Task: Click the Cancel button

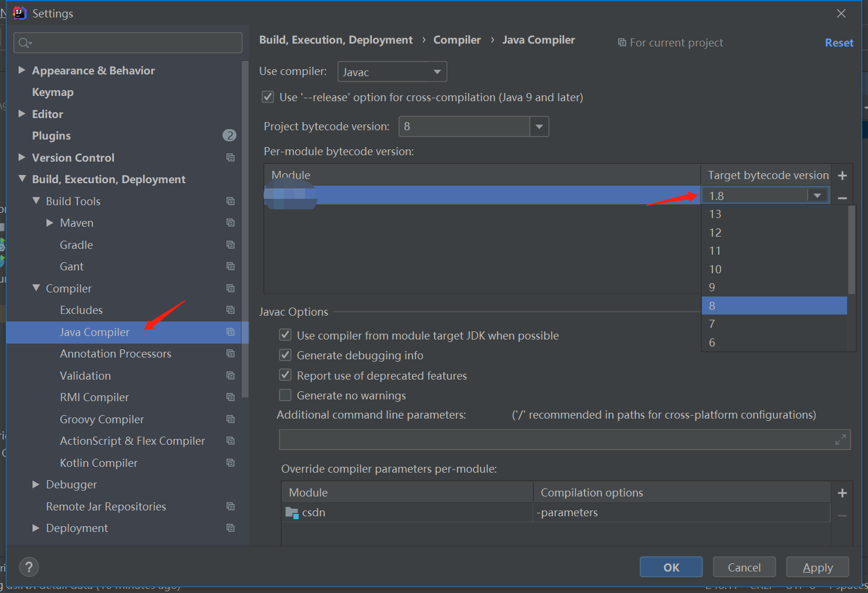Action: pyautogui.click(x=744, y=567)
